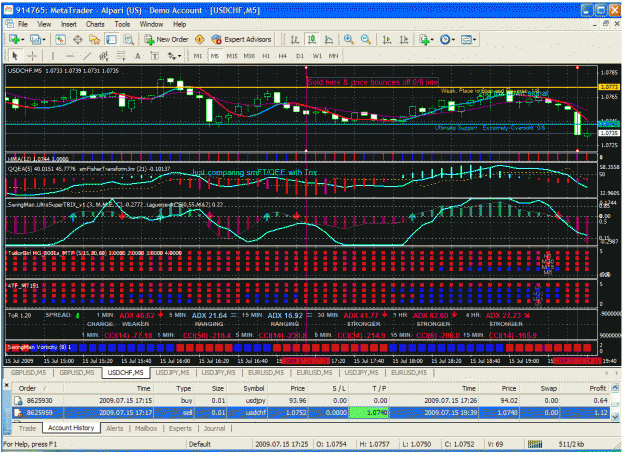625x452 pixels.
Task: Expand the Periods clock dropdown arrow
Action: pos(453,39)
